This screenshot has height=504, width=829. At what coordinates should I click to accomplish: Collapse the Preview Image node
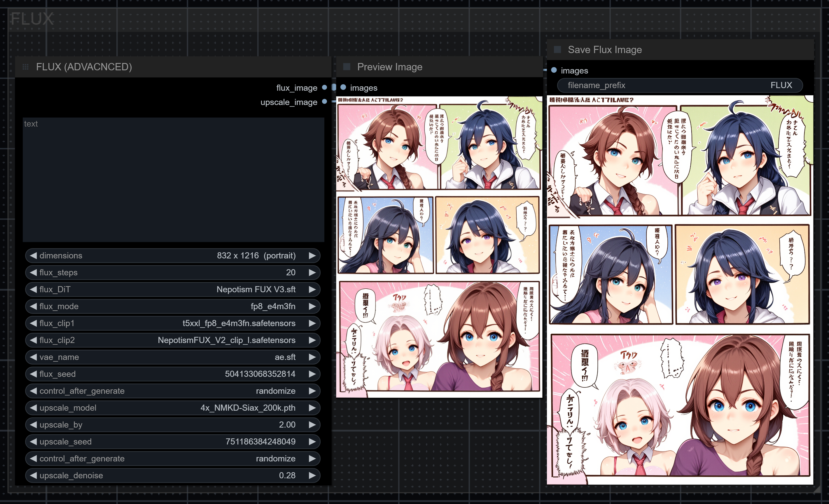[x=347, y=66]
